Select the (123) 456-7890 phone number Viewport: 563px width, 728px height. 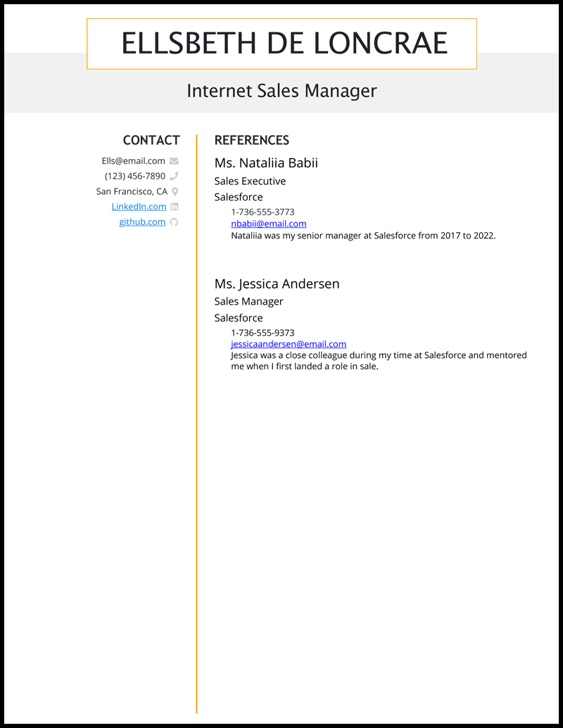tap(134, 176)
